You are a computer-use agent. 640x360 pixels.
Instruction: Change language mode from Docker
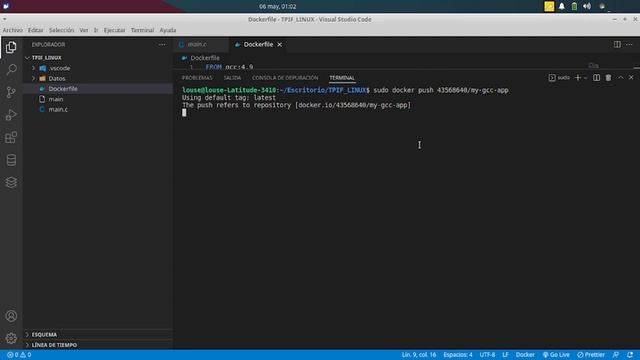coord(525,355)
